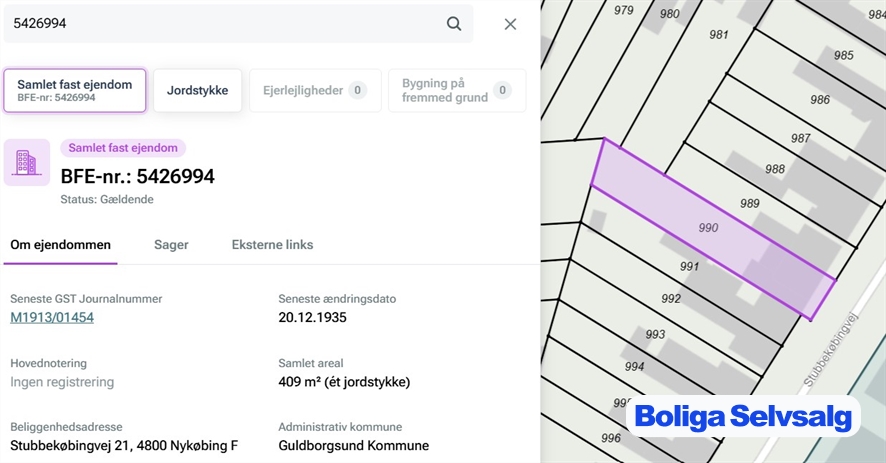Click the Seneste GST Journalnummer label
The image size is (886, 463).
click(x=86, y=299)
